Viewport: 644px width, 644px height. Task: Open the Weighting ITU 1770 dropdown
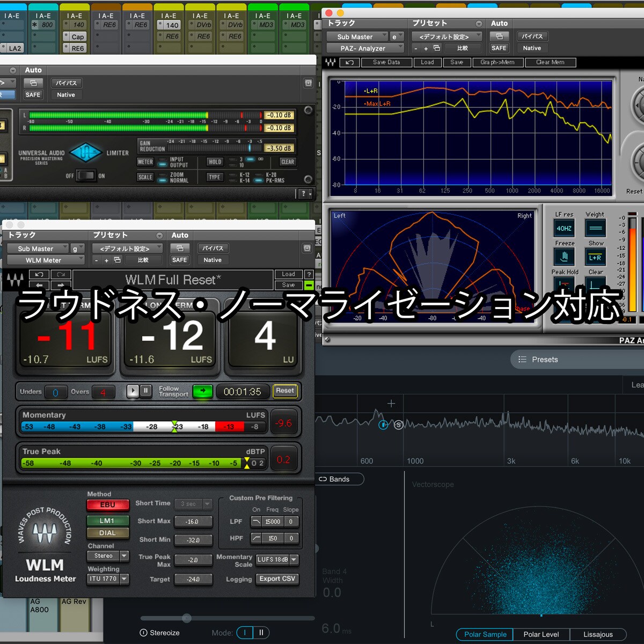pyautogui.click(x=108, y=579)
